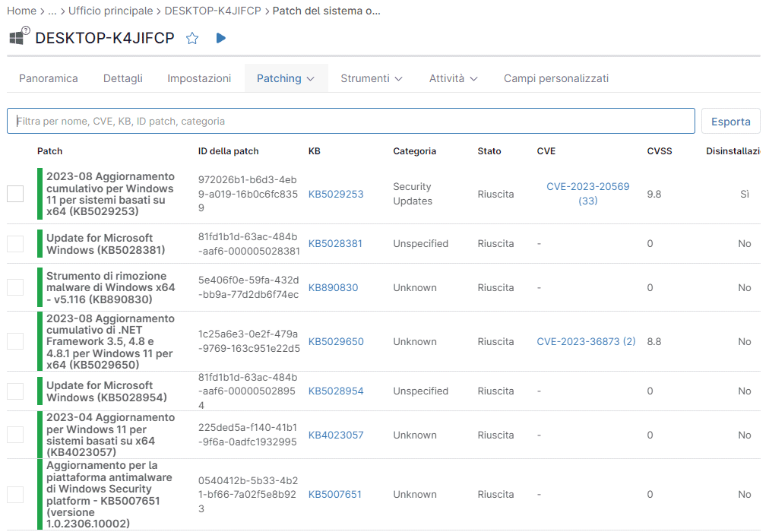The image size is (769, 532).
Task: Open the Strumenti dropdown menu
Action: [372, 78]
